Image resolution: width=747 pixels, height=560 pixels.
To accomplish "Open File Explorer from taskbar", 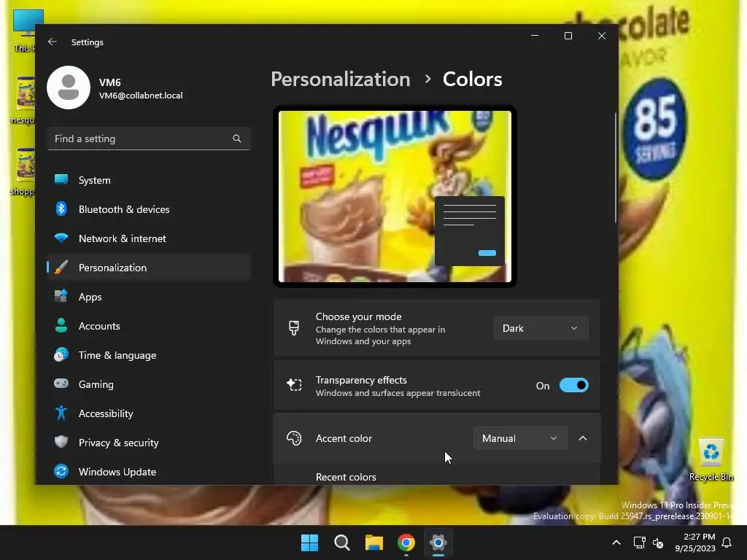I will 374,542.
